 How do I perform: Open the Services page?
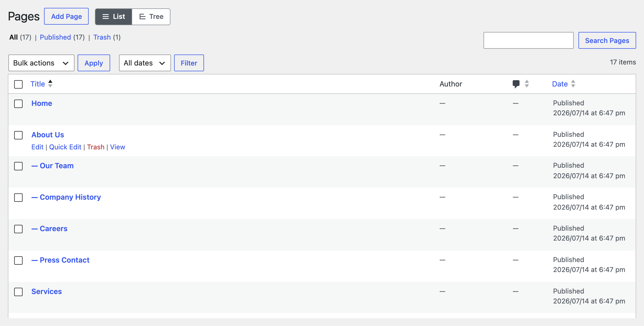pos(47,291)
